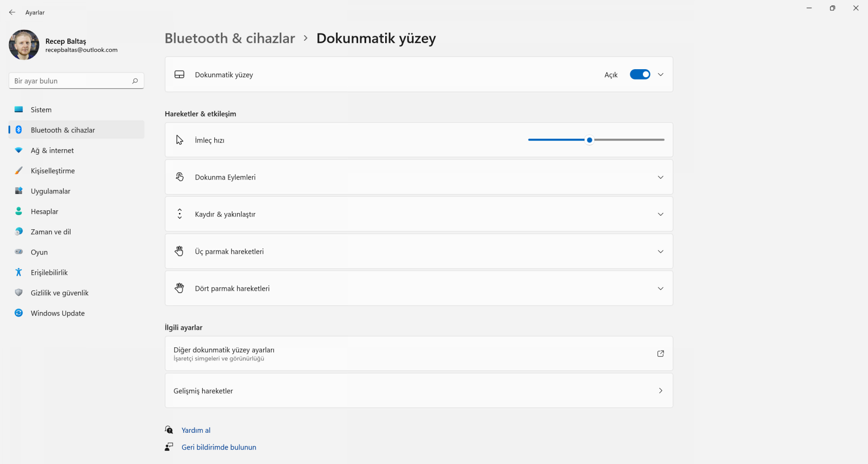
Task: Click Geri bildirimde bulunun link
Action: pyautogui.click(x=219, y=447)
